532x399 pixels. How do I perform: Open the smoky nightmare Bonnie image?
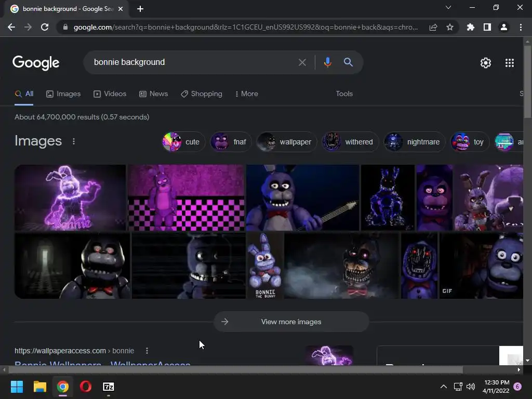click(342, 265)
